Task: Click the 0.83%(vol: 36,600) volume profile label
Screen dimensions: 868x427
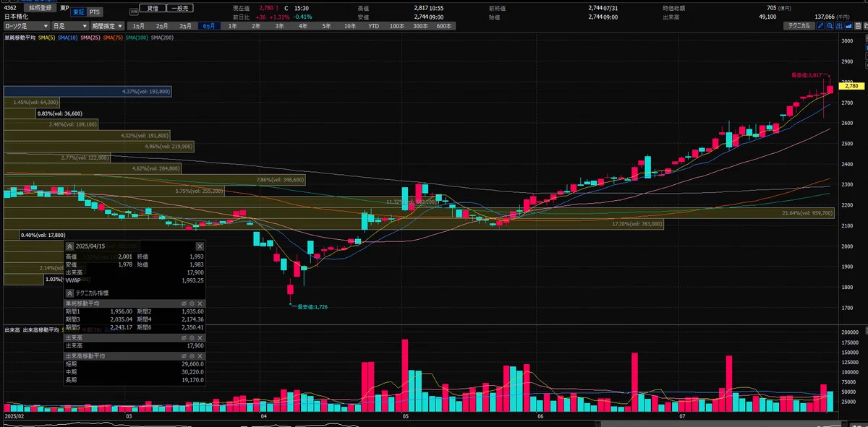Action: tap(59, 113)
